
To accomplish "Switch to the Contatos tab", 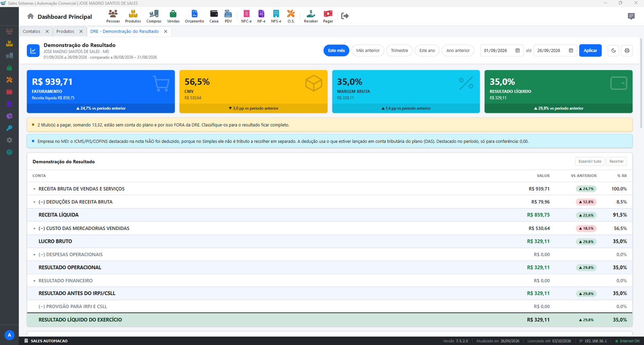I will (31, 31).
